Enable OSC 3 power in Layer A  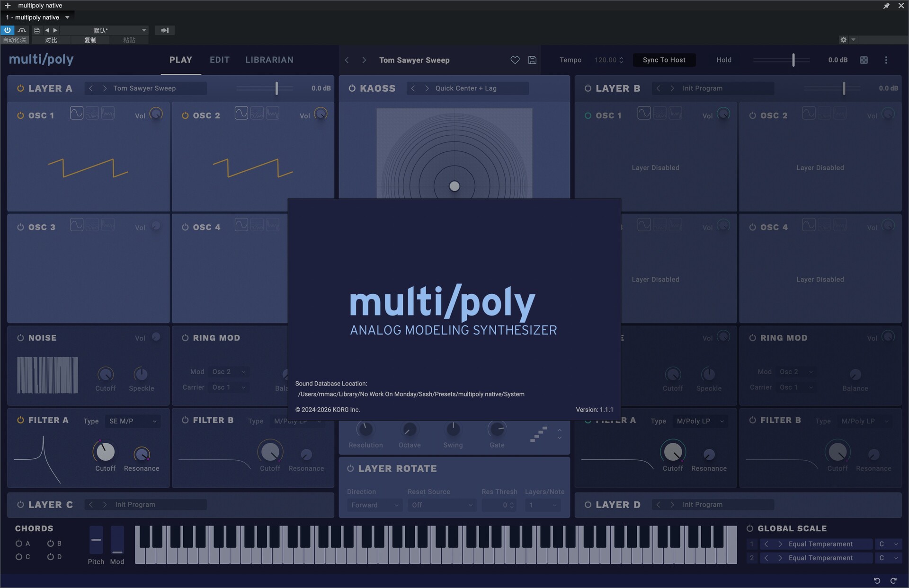pyautogui.click(x=20, y=227)
